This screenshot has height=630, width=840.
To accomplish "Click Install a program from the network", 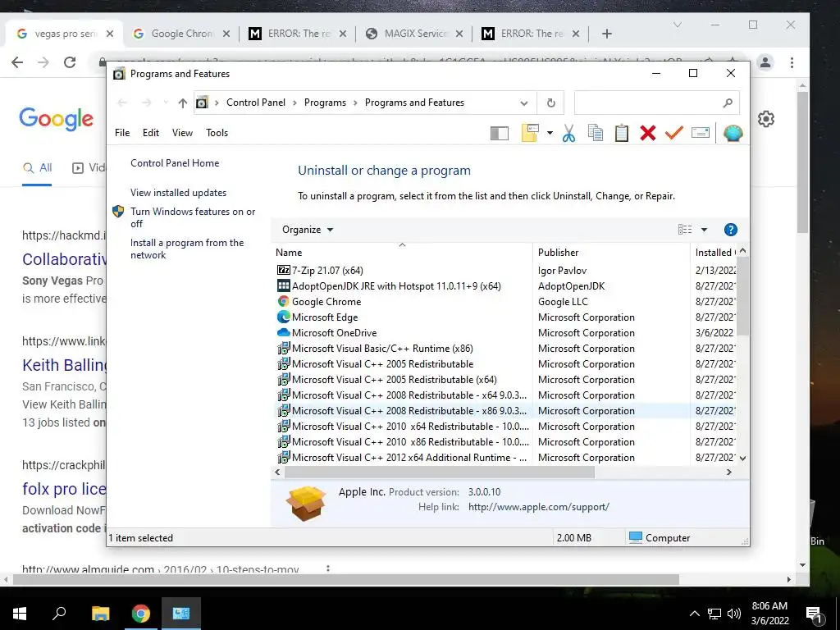I will (187, 249).
